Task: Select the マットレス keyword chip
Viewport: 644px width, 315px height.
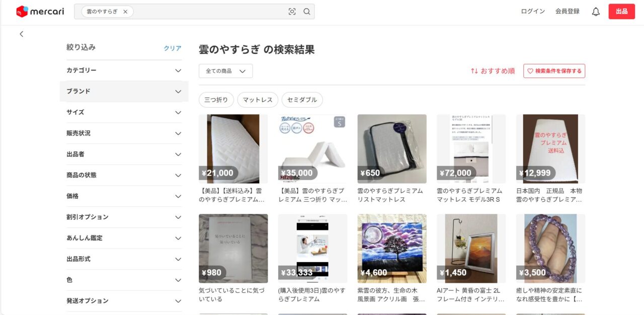Action: click(258, 100)
